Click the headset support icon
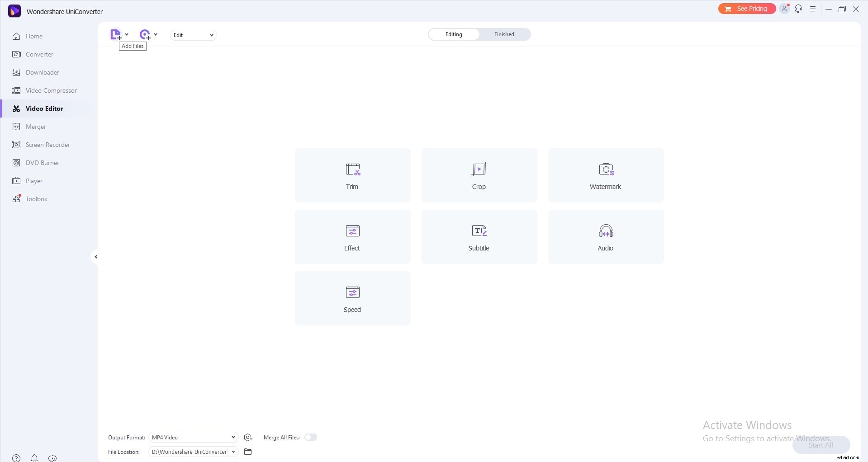Screen dimensions: 868x462 (x=798, y=9)
